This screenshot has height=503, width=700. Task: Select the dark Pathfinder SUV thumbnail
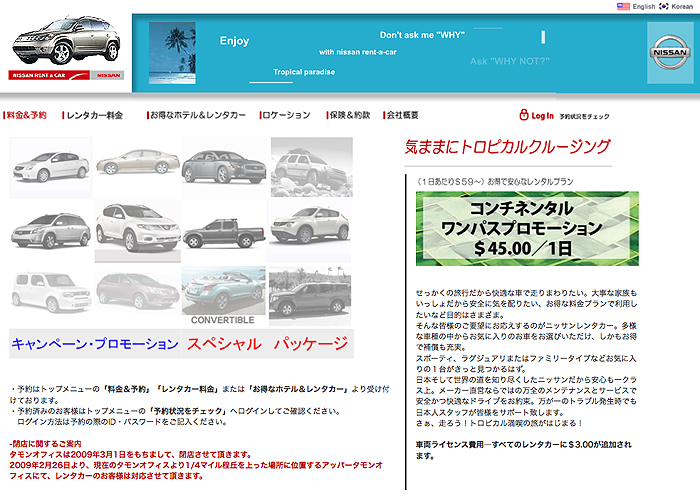point(310,296)
